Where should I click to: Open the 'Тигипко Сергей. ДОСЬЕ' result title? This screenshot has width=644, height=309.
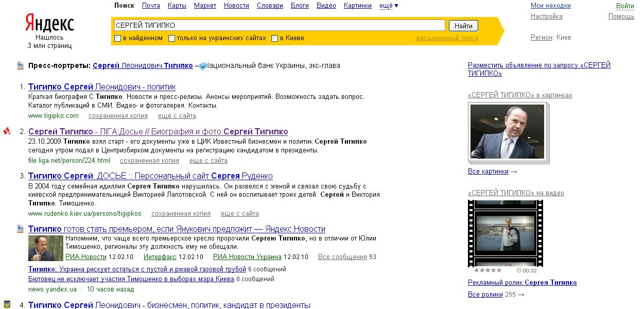tap(150, 176)
